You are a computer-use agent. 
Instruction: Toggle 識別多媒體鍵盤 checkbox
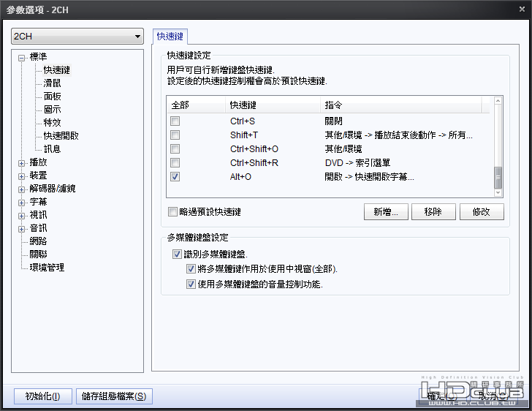[x=177, y=254]
